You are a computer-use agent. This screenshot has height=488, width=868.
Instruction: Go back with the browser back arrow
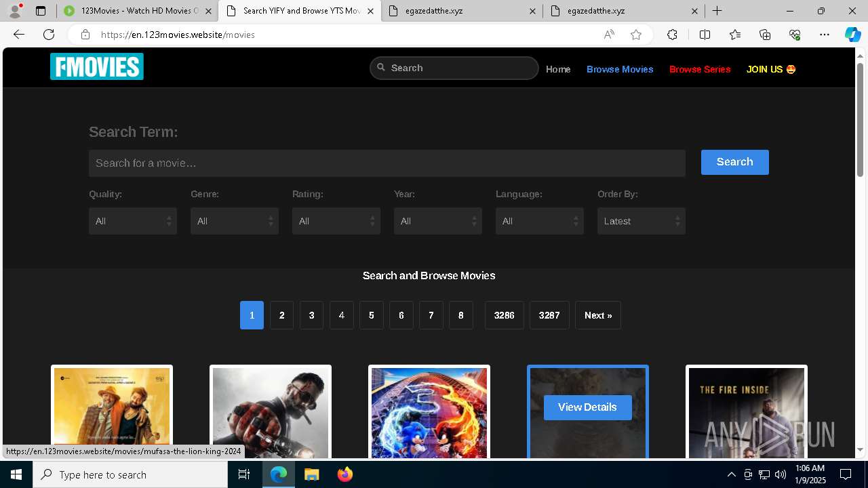(x=19, y=35)
